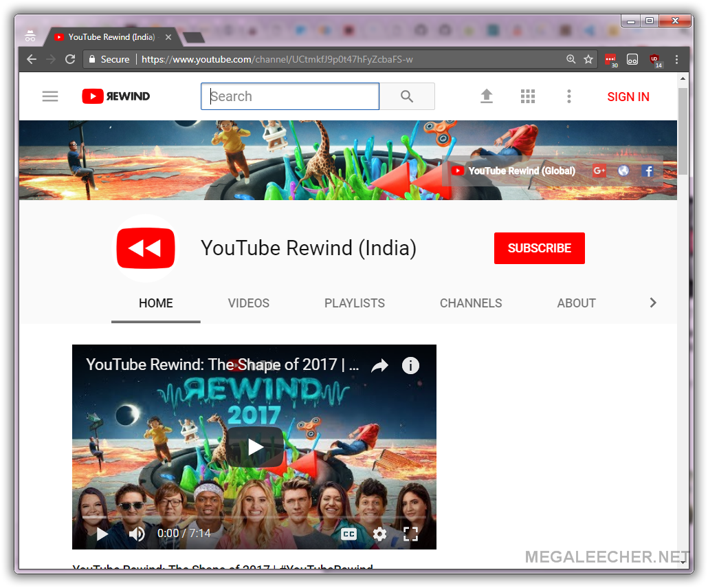Open the extension with two-circle face icon

(632, 59)
